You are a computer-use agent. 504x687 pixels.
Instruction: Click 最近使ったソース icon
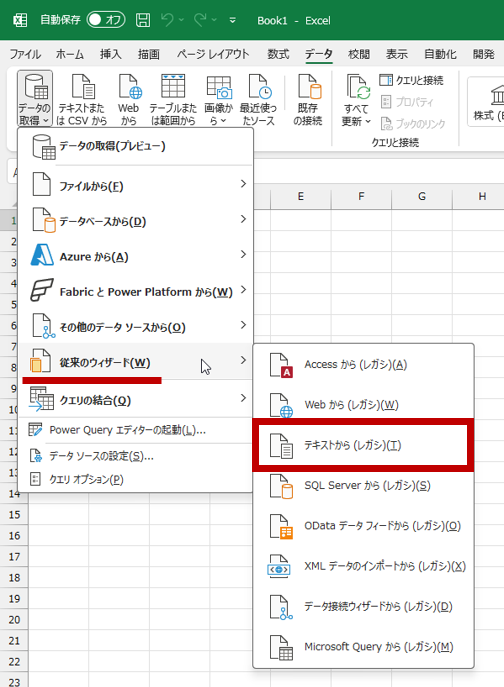pyautogui.click(x=258, y=99)
